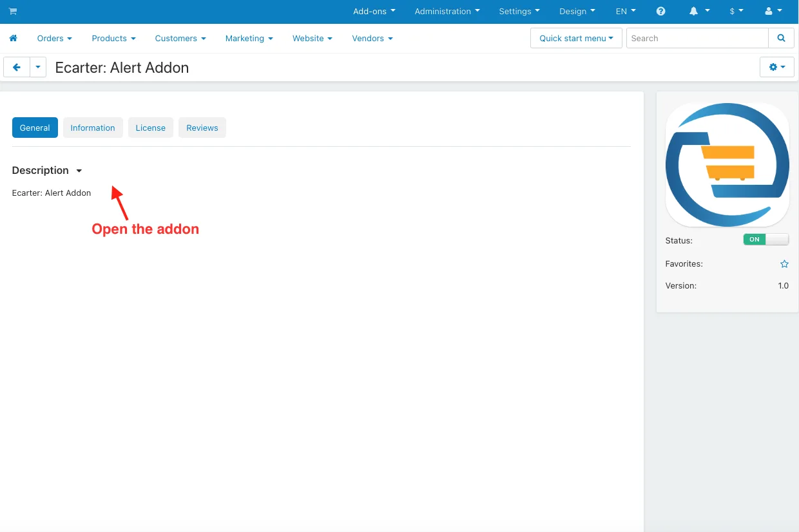Click the Version value 1.0
The width and height of the screenshot is (799, 532).
coord(784,286)
